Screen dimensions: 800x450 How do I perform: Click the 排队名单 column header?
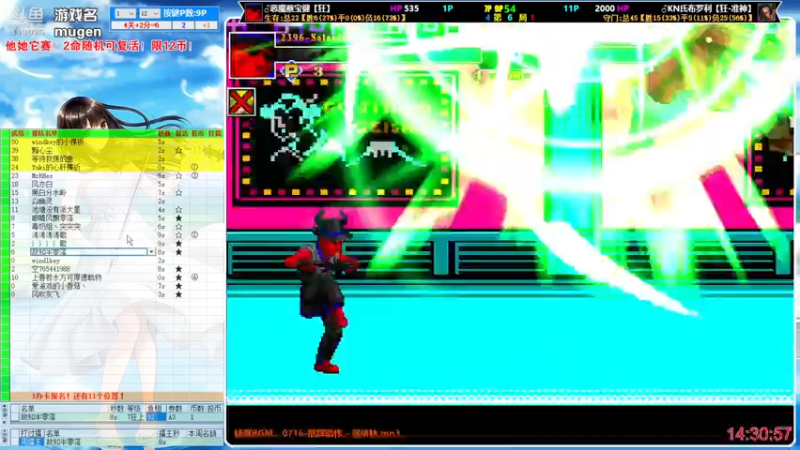tap(45, 133)
